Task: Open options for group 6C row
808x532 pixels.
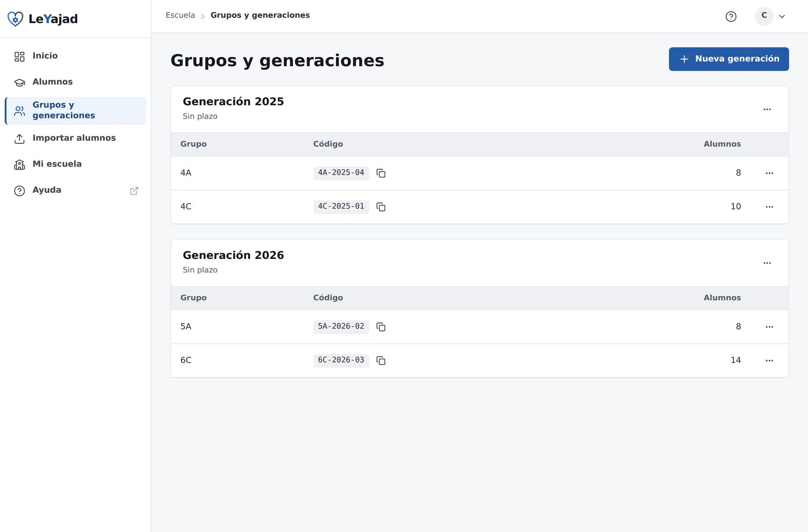Action: 770,360
